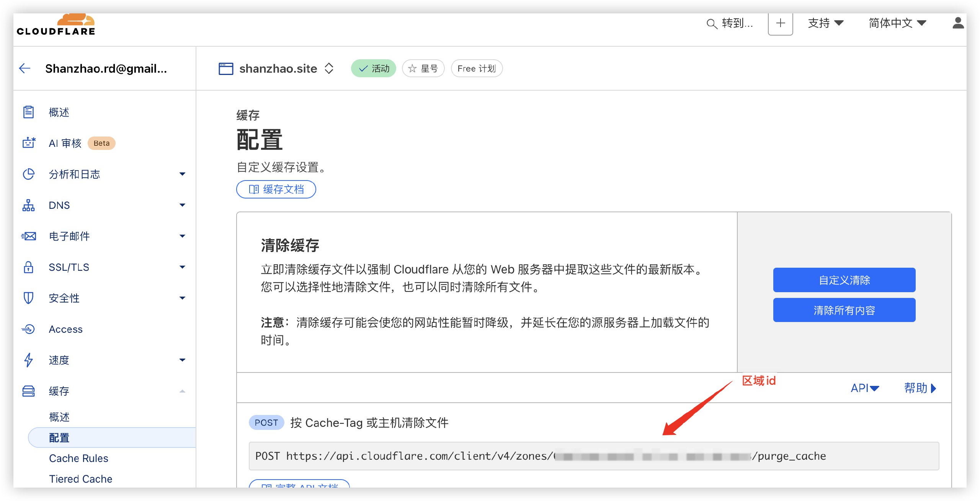The image size is (980, 501).
Task: Click the 活动 status badge
Action: 373,68
